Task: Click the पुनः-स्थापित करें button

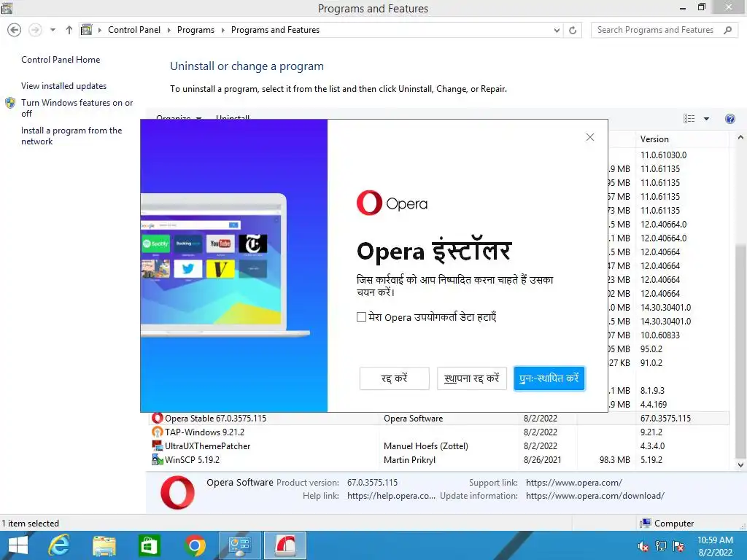Action: (x=549, y=378)
